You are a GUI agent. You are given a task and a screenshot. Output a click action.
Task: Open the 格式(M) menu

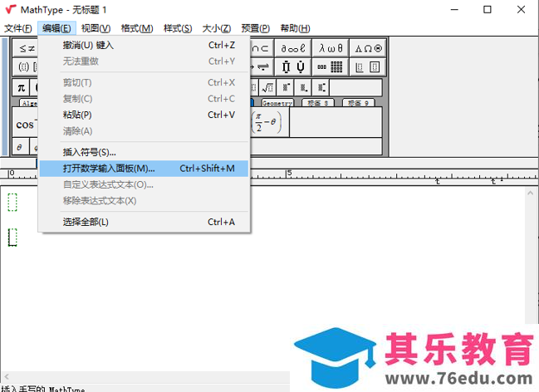pyautogui.click(x=137, y=28)
